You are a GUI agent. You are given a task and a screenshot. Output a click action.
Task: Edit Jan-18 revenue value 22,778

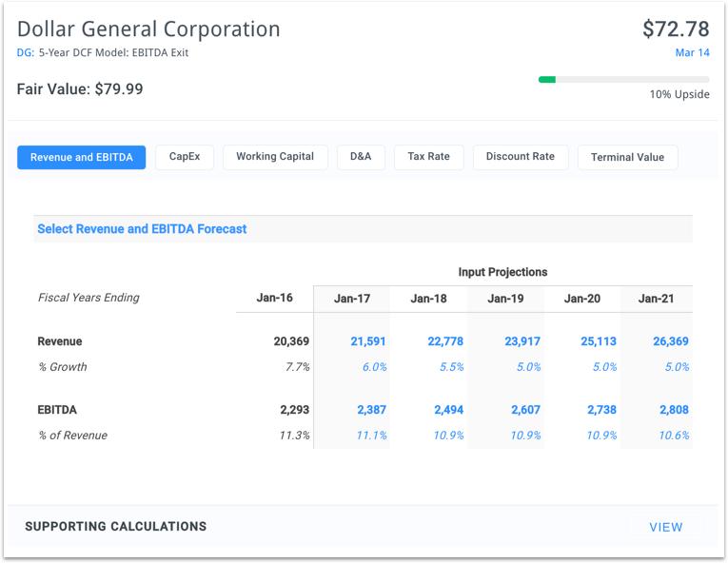point(444,341)
